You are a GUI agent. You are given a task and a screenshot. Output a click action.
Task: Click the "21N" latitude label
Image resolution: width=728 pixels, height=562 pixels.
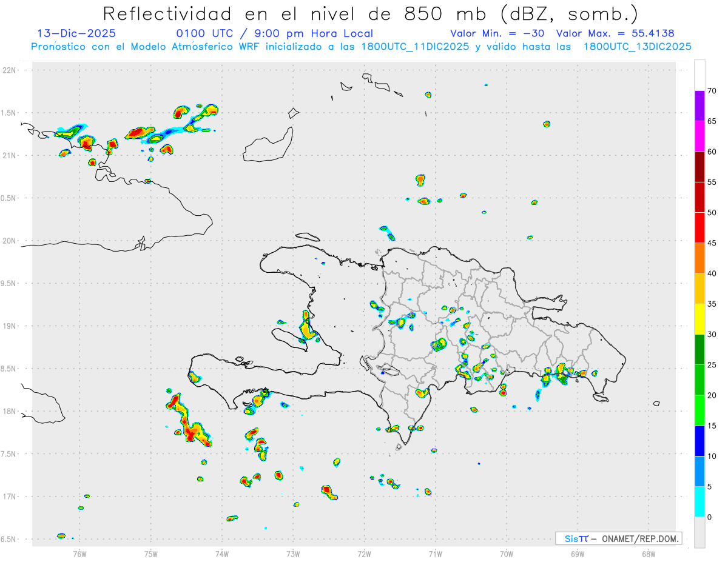pos(10,155)
